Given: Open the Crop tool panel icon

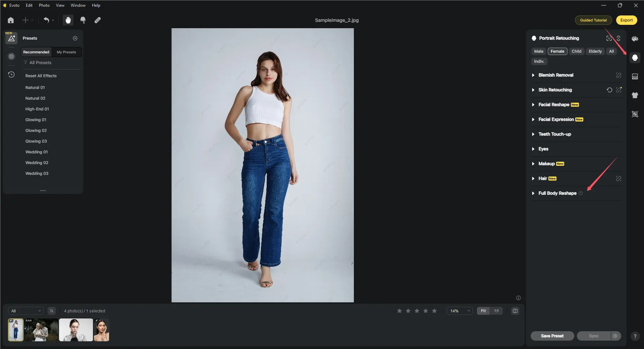Looking at the screenshot, I should click(x=635, y=114).
